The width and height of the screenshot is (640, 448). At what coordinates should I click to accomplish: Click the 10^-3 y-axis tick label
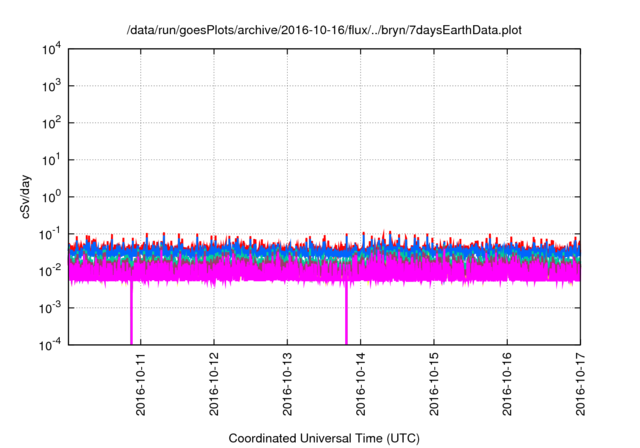[x=50, y=308]
